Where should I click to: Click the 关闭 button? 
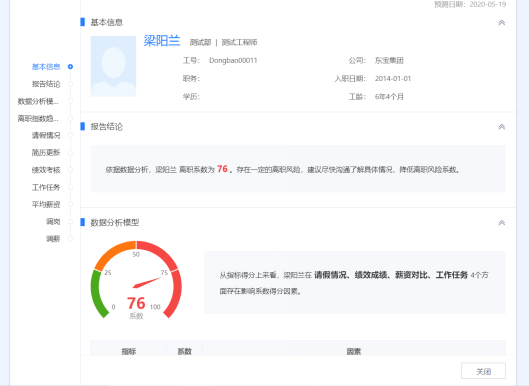[x=483, y=371]
